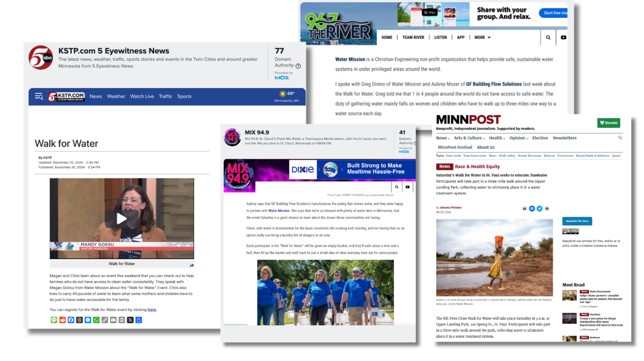The height and width of the screenshot is (361, 644).
Task: Share the KSTP article on WhatsApp
Action: pyautogui.click(x=96, y=320)
